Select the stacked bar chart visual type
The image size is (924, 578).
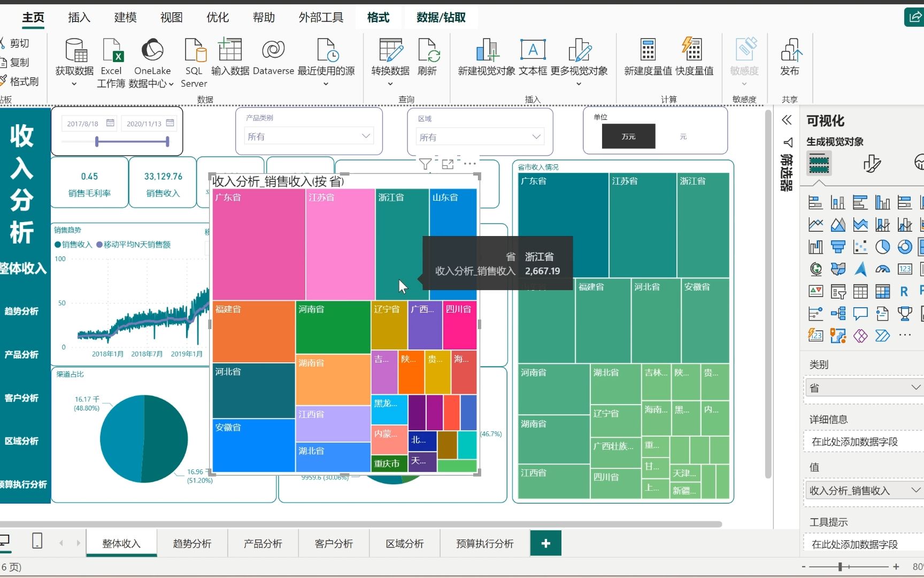tap(815, 202)
